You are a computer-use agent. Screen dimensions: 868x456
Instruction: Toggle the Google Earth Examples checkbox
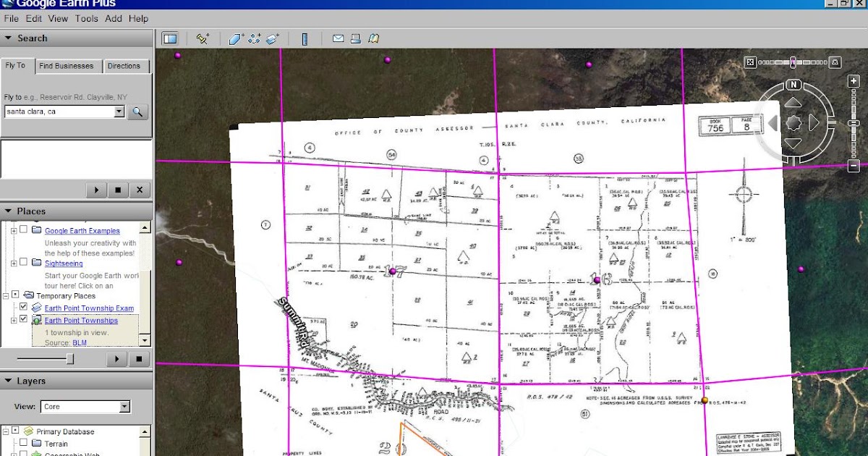24,230
